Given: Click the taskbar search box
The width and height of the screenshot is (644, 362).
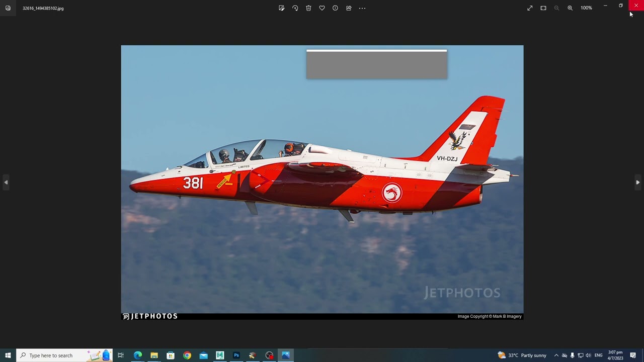Looking at the screenshot, I should [x=64, y=355].
